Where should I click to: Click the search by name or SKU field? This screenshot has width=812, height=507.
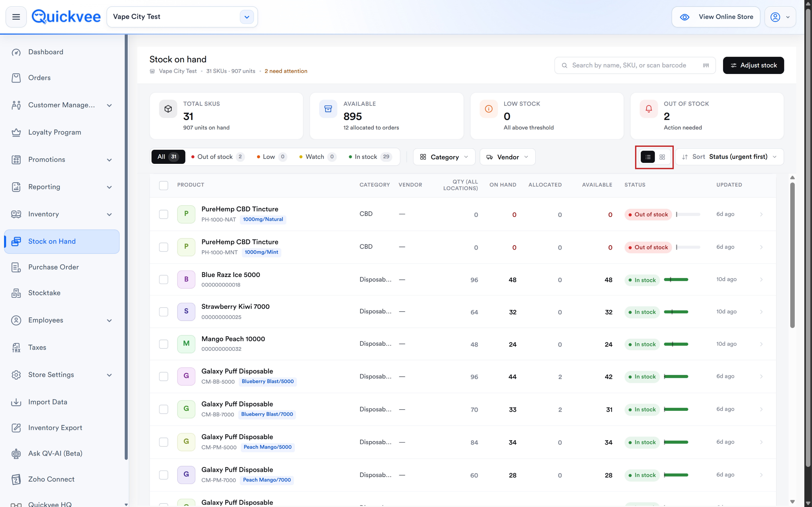pyautogui.click(x=635, y=65)
